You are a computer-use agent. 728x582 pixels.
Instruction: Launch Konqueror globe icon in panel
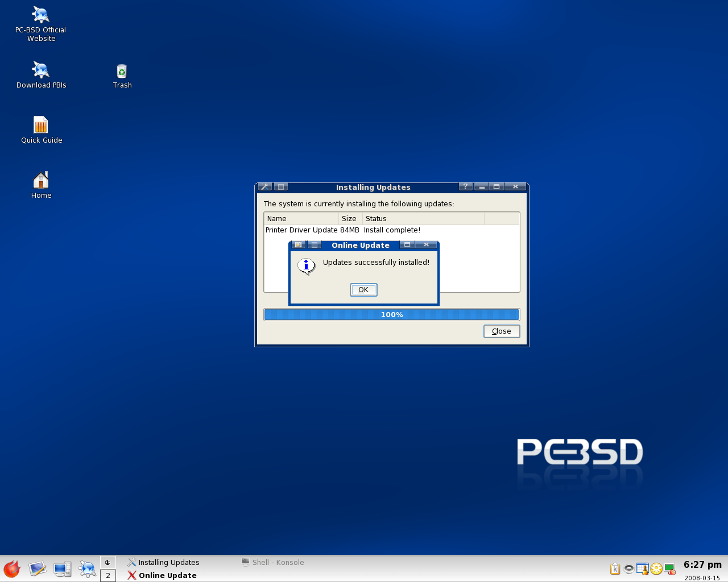click(x=87, y=569)
